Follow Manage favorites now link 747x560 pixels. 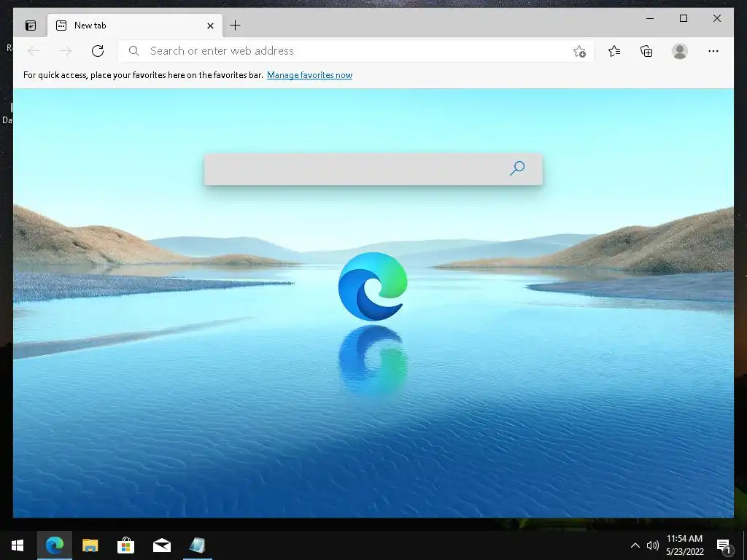coord(309,75)
